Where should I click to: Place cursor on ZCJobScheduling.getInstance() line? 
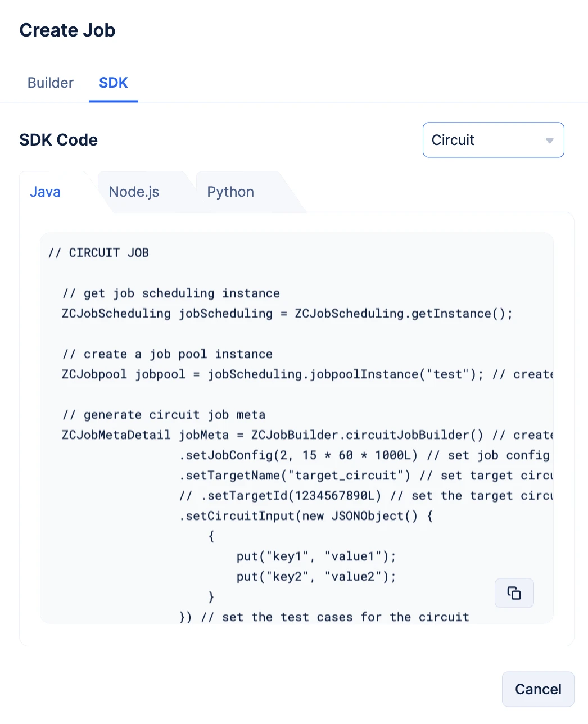(x=287, y=314)
